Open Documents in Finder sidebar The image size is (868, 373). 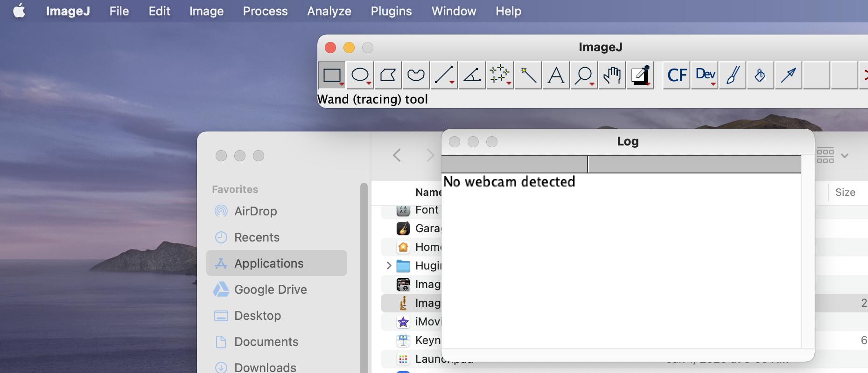pos(276,342)
